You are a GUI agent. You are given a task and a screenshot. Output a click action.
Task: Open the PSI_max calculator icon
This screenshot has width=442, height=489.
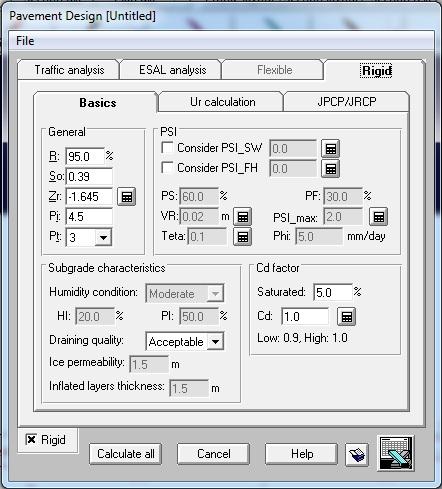click(x=378, y=217)
